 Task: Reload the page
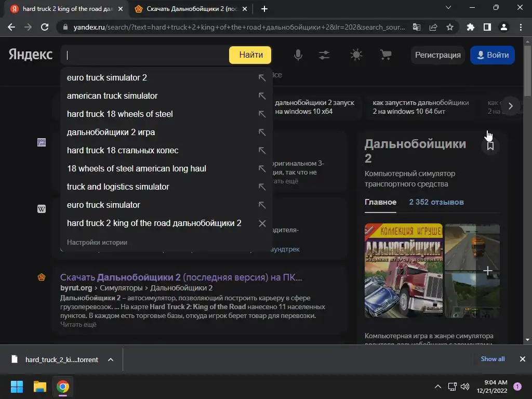click(45, 27)
